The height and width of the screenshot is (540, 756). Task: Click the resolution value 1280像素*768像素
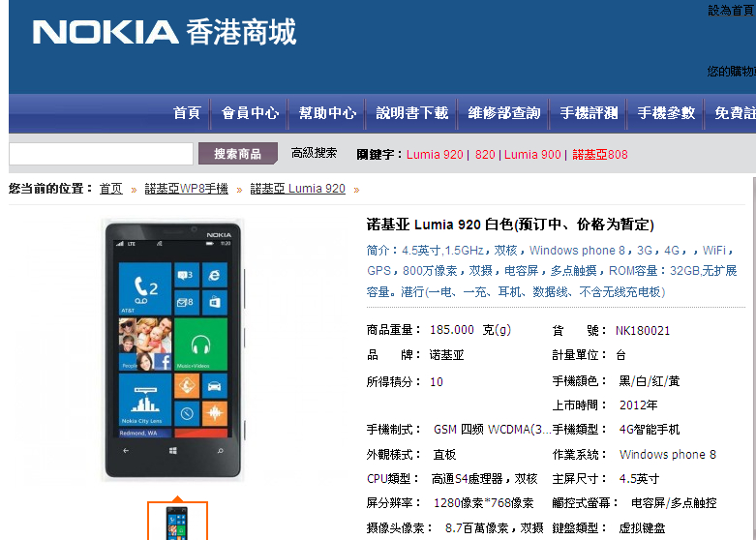coord(484,503)
